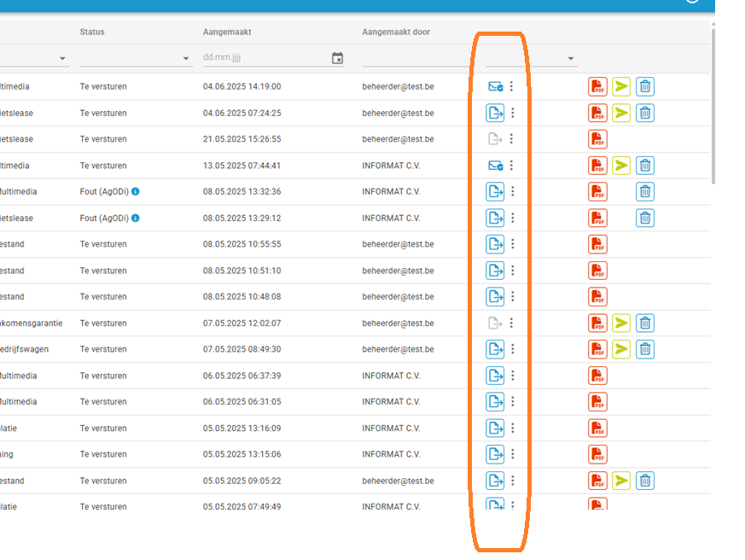Viewport: 745px width, 560px height.
Task: Open filter dropdown right of Aangemaakt door filter
Action: click(570, 59)
